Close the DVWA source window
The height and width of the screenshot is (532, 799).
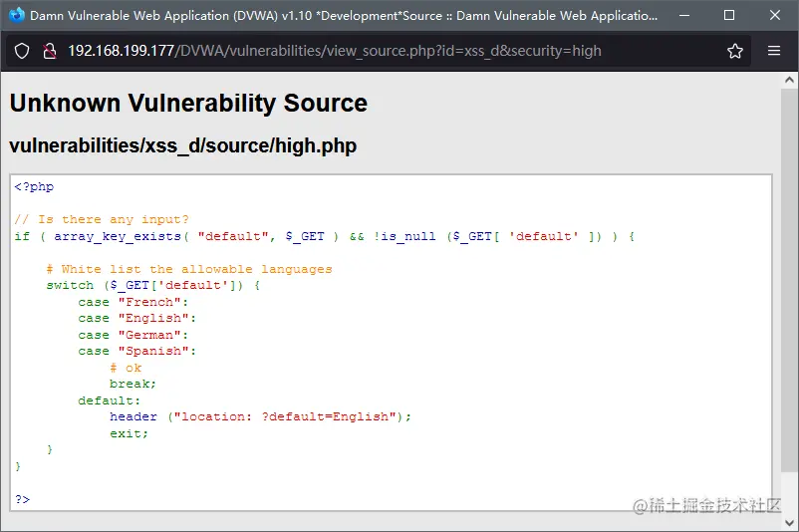774,15
